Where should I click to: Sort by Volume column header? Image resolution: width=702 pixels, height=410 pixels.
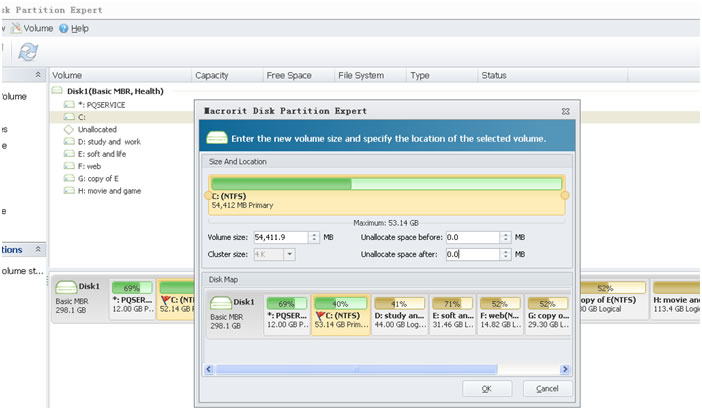[120, 75]
